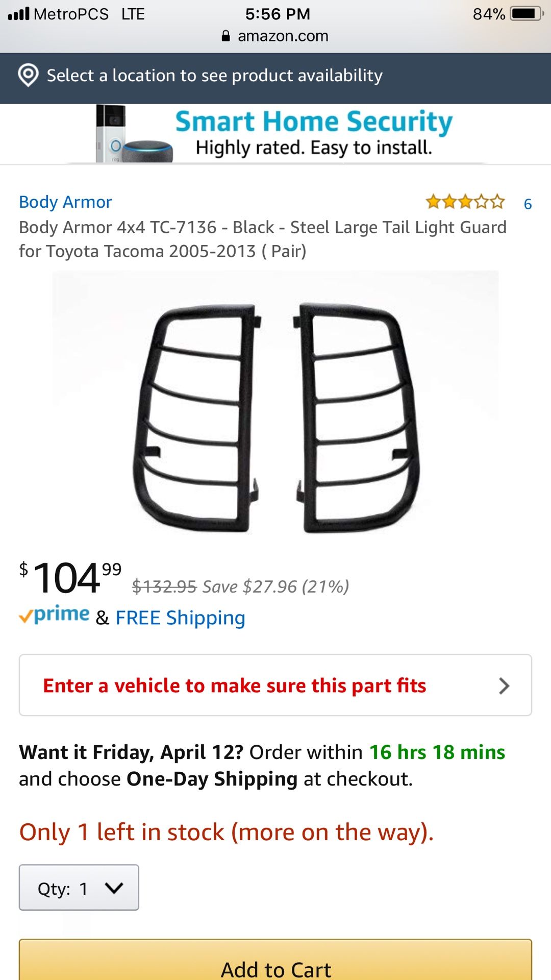Viewport: 551px width, 980px height.
Task: Click the right chevron in vehicle fit box
Action: (504, 686)
